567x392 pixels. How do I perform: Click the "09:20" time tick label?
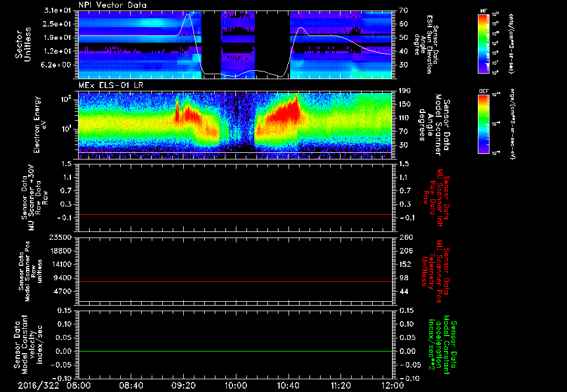point(184,385)
